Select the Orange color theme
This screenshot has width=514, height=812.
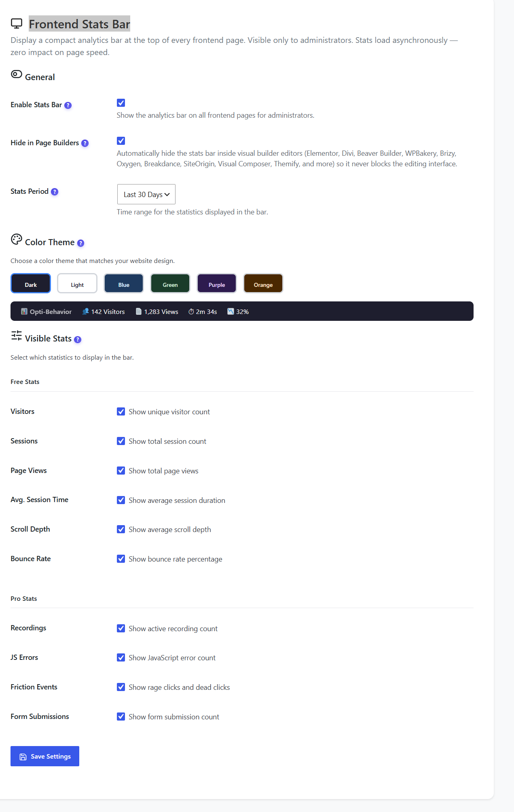pyautogui.click(x=263, y=283)
